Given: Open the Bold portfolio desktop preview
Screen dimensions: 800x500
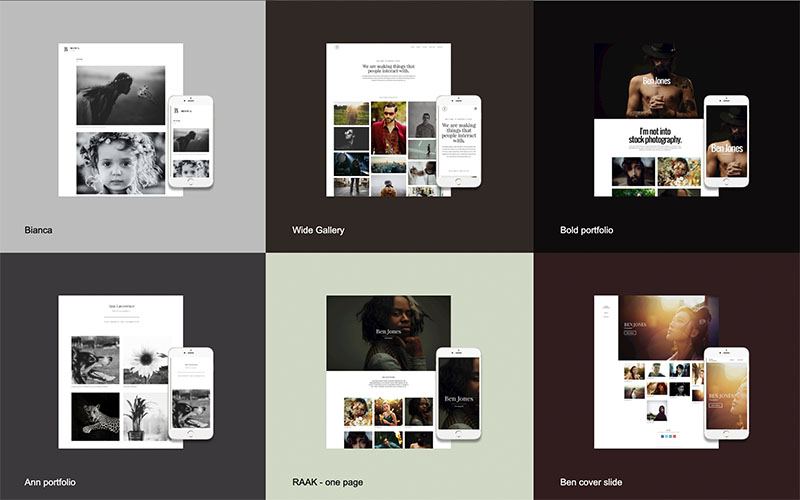Looking at the screenshot, I should 656,119.
